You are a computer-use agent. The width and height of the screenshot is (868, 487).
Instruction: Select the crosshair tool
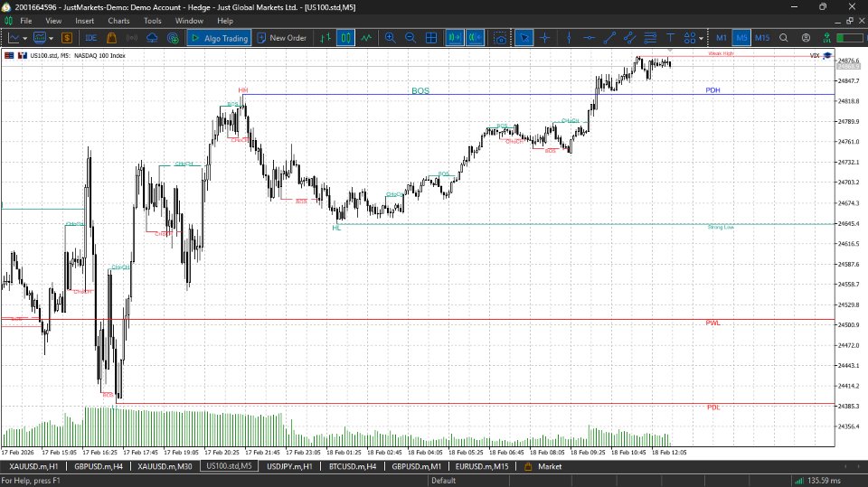[544, 38]
